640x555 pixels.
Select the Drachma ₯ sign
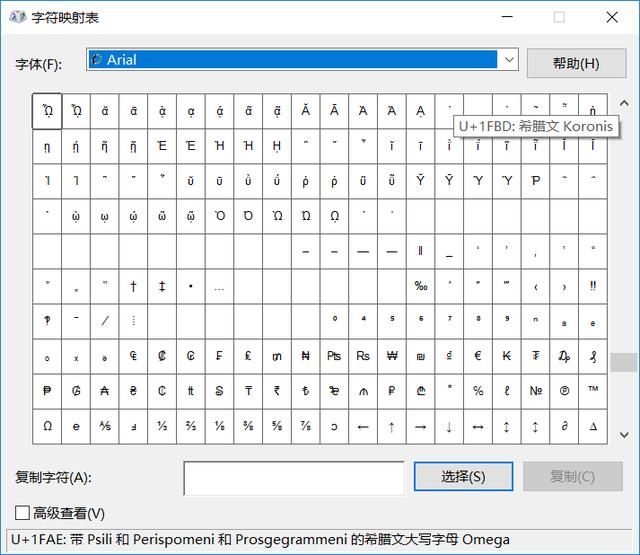tap(564, 356)
